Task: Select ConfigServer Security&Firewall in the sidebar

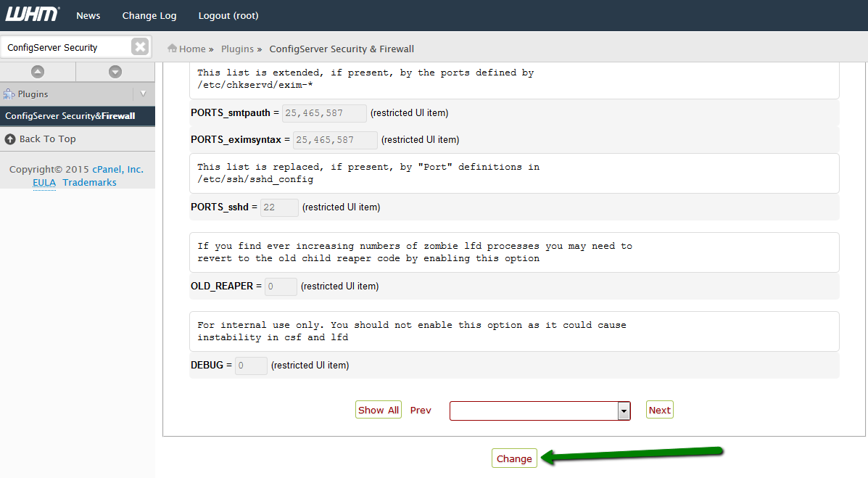Action: [x=70, y=116]
